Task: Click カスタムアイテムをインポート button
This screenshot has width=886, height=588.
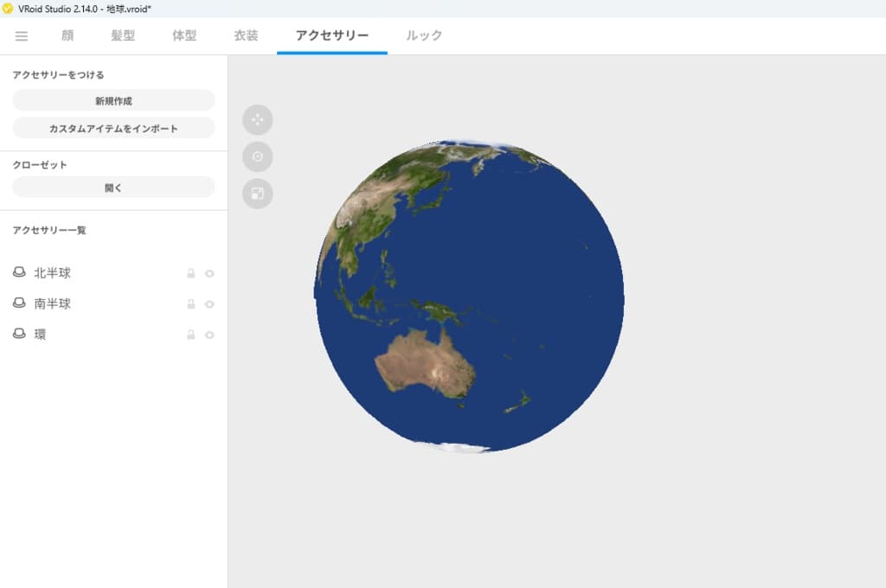Action: coord(113,128)
